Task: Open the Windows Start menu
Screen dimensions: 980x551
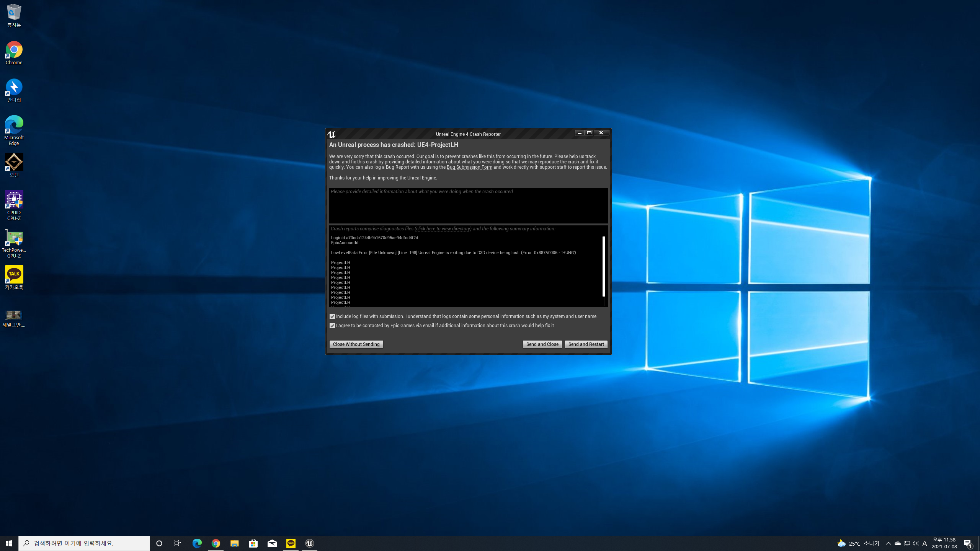Action: pos(9,543)
